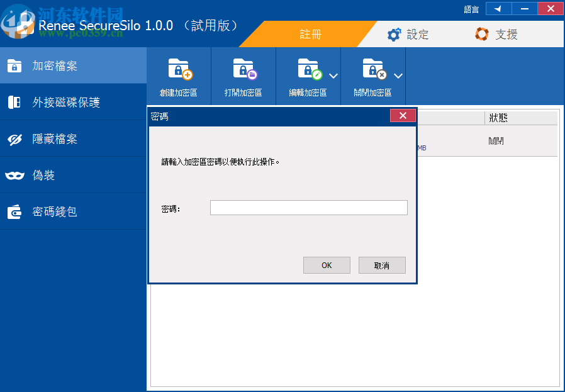The image size is (565, 392).
Task: Close the 密碼 dialog
Action: [403, 115]
